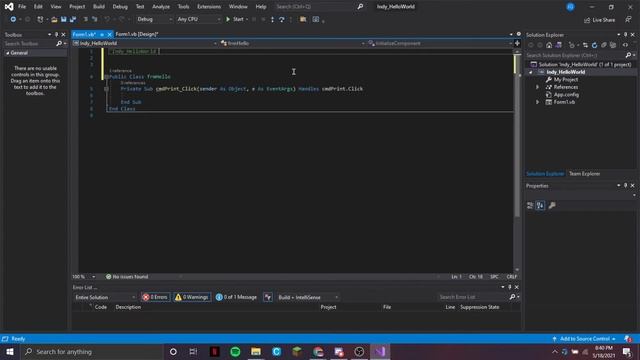Open the Entire Solution scope dropdown
The height and width of the screenshot is (360, 640).
(104, 297)
